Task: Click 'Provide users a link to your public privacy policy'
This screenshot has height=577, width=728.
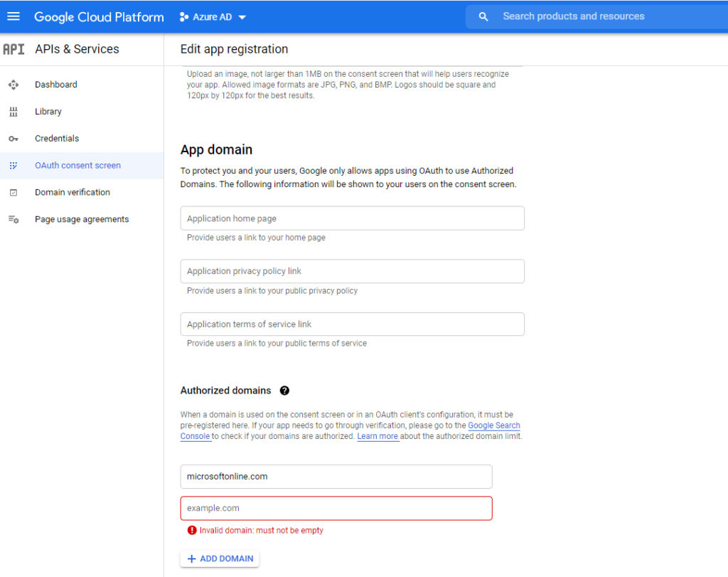Action: pyautogui.click(x=272, y=291)
